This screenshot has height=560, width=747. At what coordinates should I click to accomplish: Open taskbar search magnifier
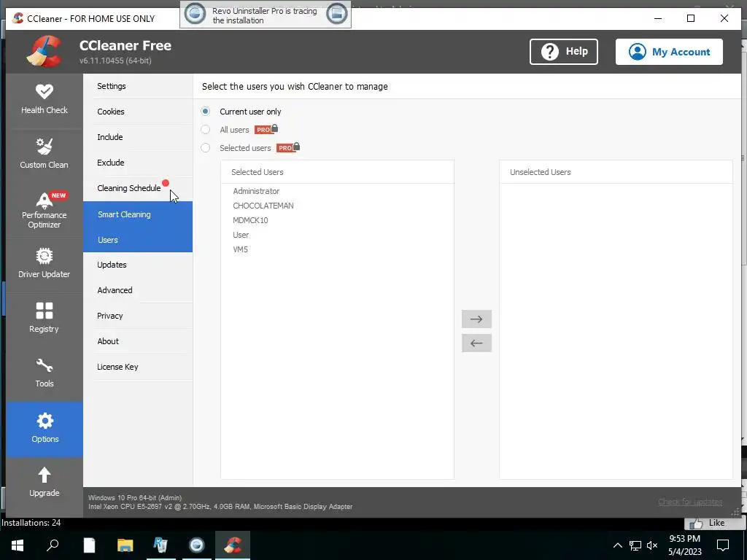53,545
